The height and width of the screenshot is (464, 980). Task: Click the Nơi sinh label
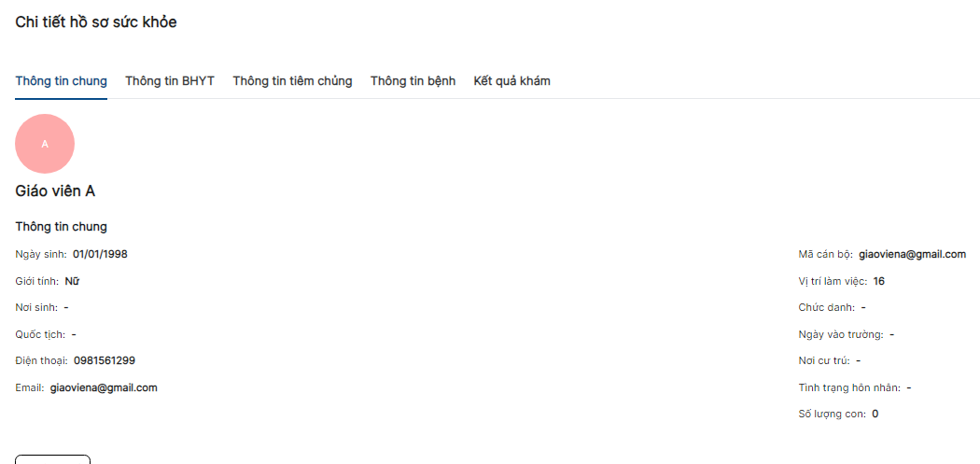tap(37, 308)
